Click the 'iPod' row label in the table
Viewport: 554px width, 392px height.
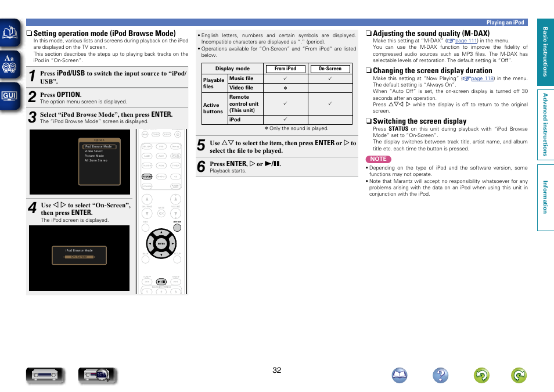(x=235, y=120)
